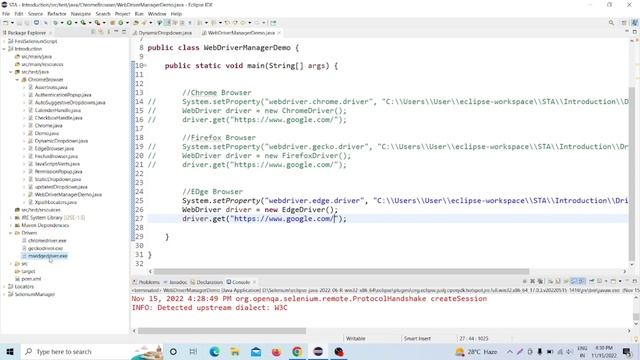Click the Open Perspective icon near top-right
Image resolution: width=640 pixels, height=360 pixels.
(x=624, y=23)
